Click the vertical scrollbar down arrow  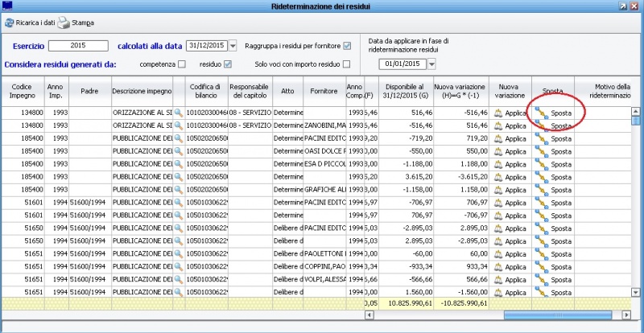(x=635, y=293)
